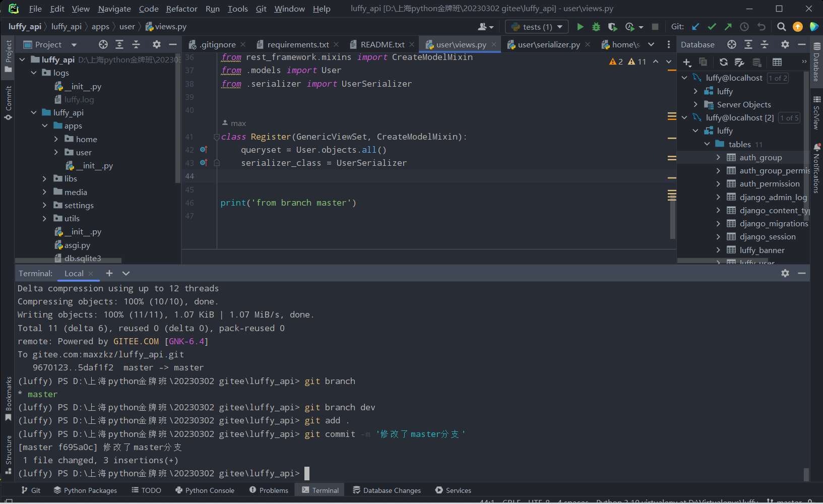Add a new terminal session tab
This screenshot has width=823, height=504.
click(109, 273)
